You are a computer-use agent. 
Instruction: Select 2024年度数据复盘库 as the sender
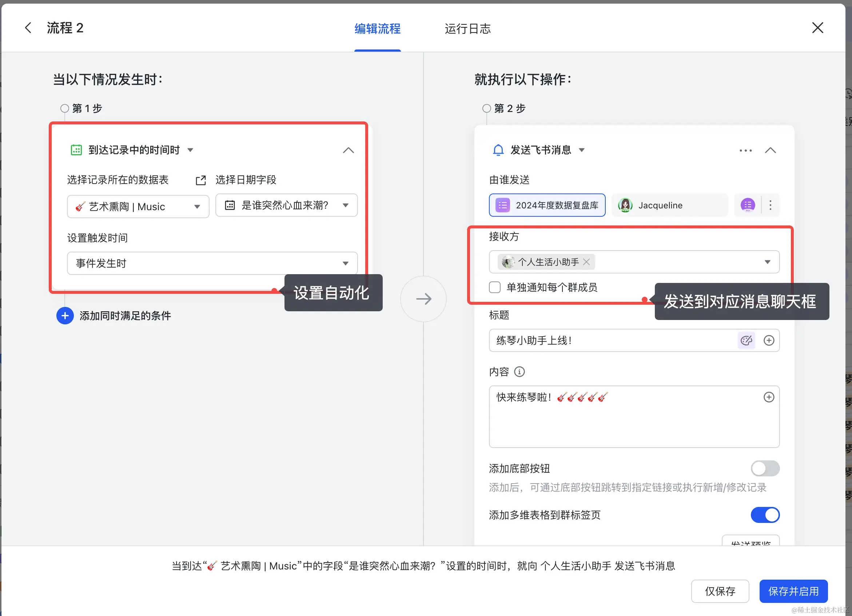pyautogui.click(x=547, y=205)
